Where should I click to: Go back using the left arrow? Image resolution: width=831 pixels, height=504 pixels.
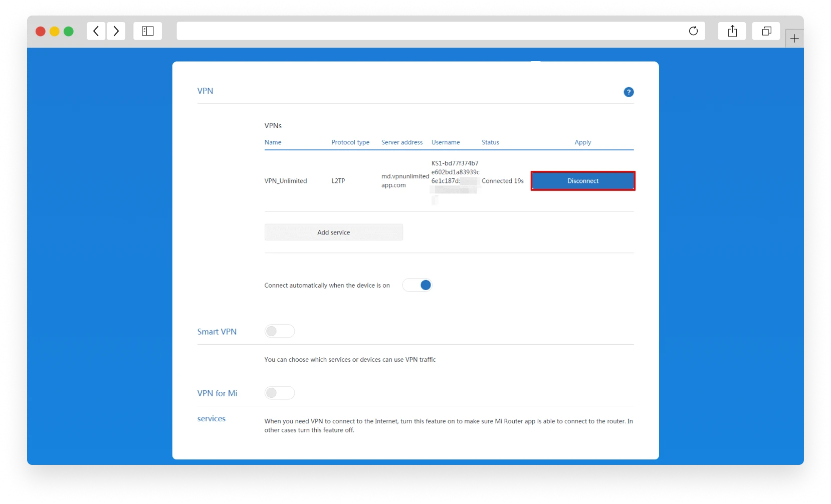click(96, 31)
